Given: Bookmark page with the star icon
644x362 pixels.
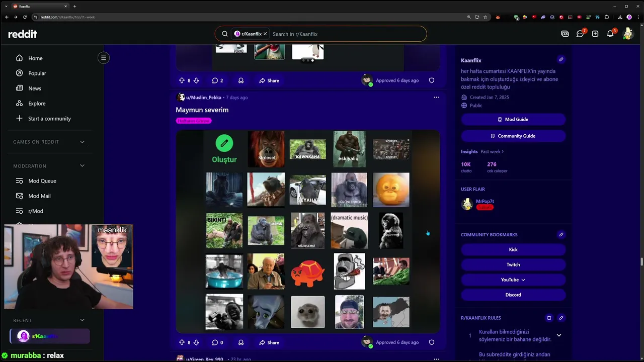Looking at the screenshot, I should 485,17.
